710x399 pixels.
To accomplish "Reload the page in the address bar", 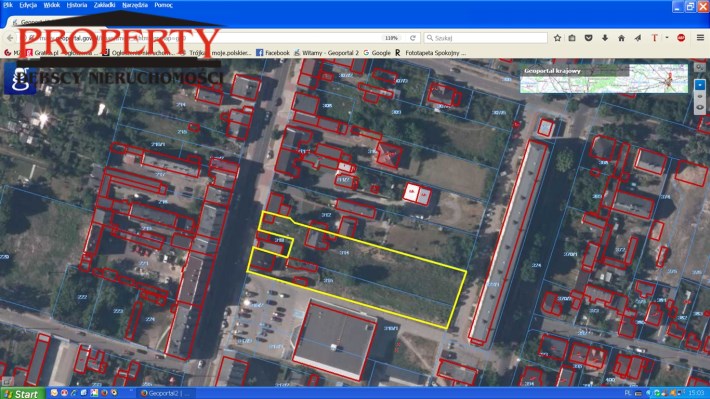I will click(x=413, y=38).
